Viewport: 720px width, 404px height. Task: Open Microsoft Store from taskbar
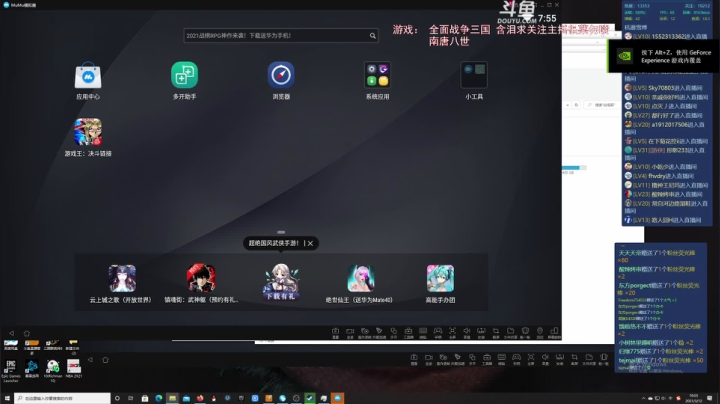pos(145,398)
